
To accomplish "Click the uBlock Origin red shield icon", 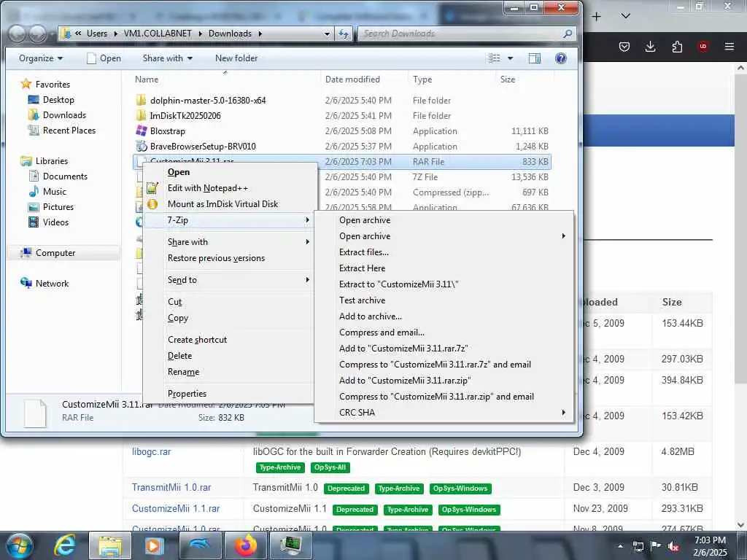I will coord(703,47).
